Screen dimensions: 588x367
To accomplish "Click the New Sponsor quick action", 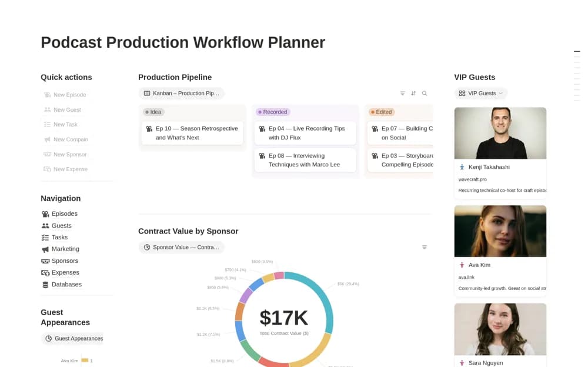I will tap(66, 155).
